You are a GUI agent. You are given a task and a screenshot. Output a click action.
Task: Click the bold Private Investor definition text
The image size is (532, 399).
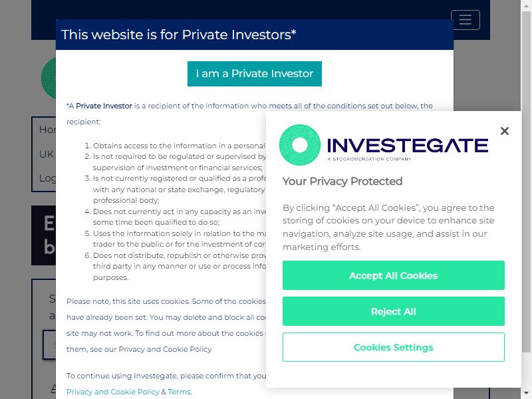(104, 106)
